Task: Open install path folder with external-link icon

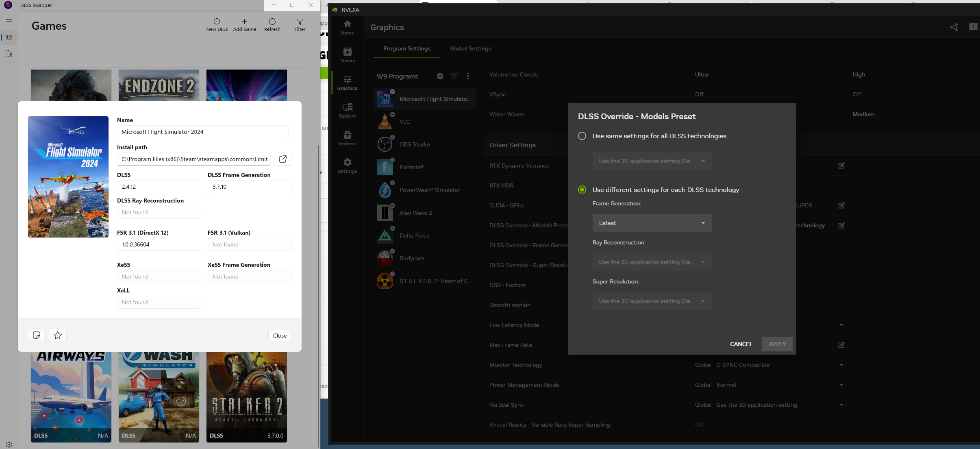Action: click(x=283, y=159)
